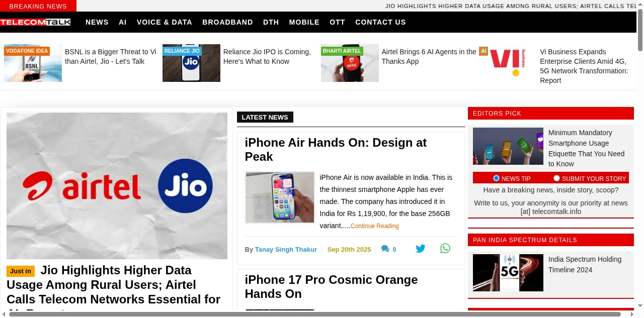Viewport: 644px width, 318px height.
Task: Open the Jio phone thumbnail
Action: pos(191,63)
